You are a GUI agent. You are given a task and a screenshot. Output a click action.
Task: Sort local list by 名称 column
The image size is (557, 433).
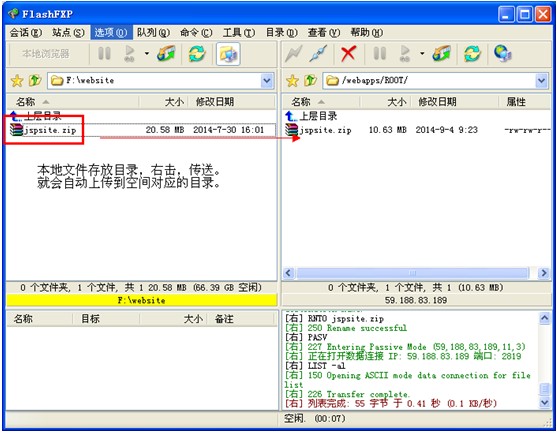click(73, 102)
